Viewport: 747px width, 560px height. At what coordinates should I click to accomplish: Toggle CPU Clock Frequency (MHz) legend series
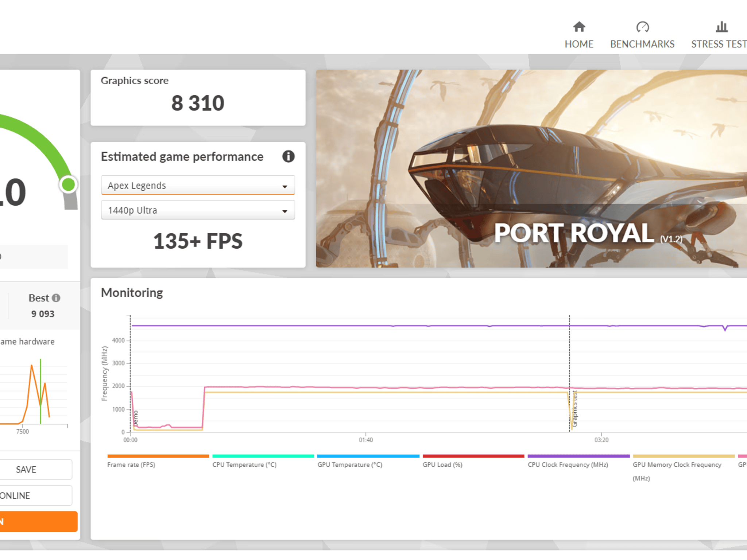click(x=578, y=461)
